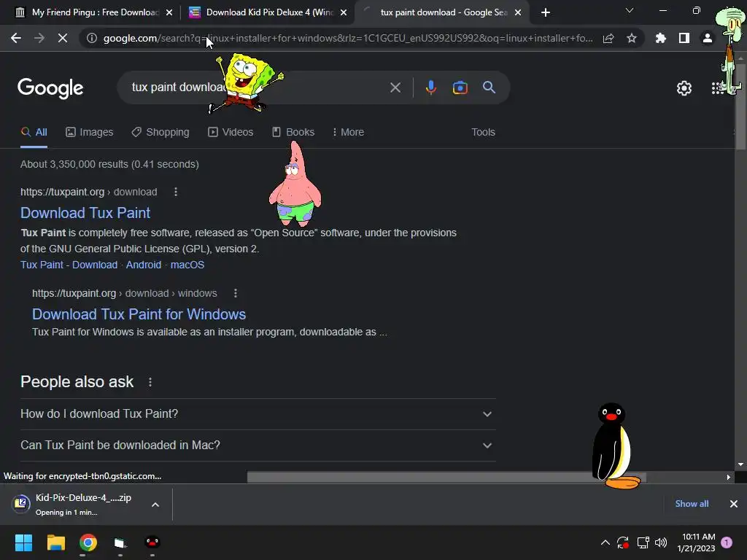The width and height of the screenshot is (747, 560).
Task: Open Download Tux Paint for Windows link
Action: pyautogui.click(x=139, y=314)
